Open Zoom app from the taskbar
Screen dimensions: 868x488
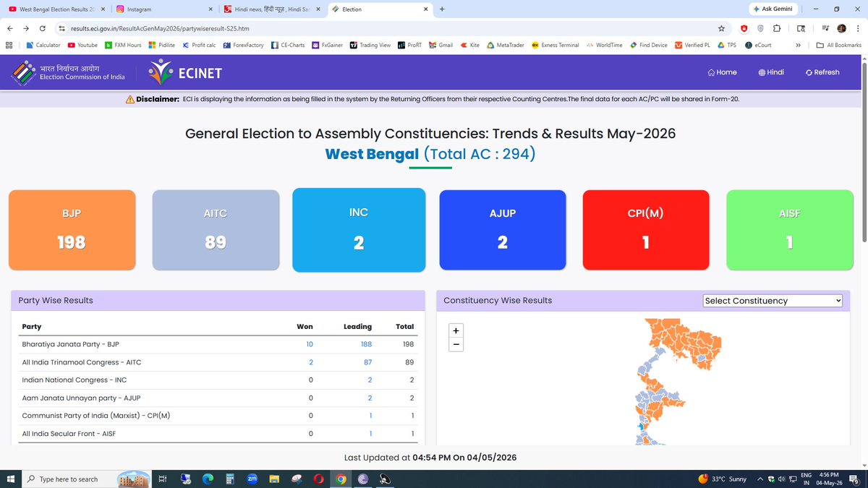point(252,479)
